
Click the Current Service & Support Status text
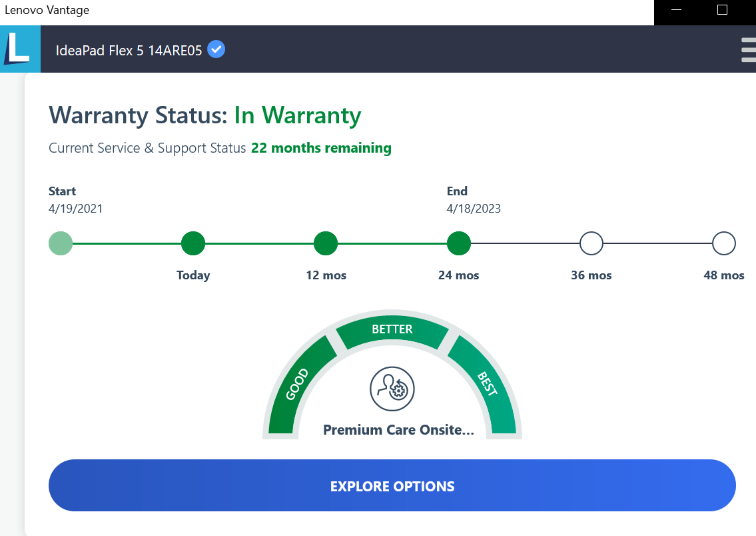click(x=147, y=147)
